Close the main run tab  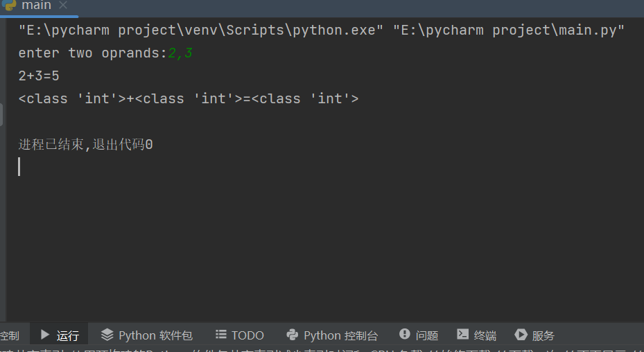(x=63, y=6)
